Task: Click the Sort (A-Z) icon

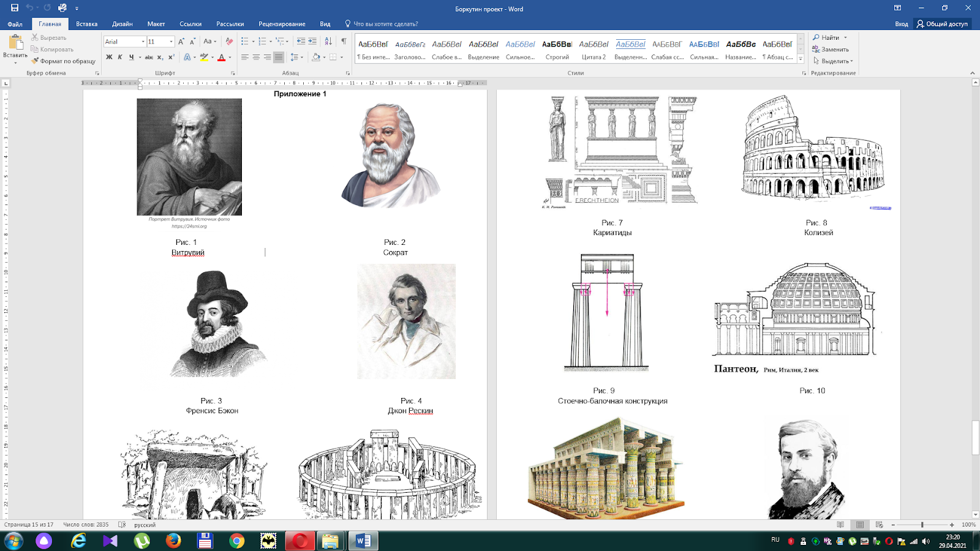Action: (328, 41)
